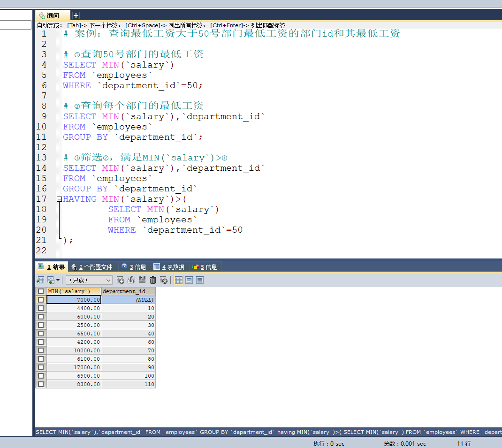
Task: Click the WHERE `department_id`=50; line 6
Action: click(133, 85)
